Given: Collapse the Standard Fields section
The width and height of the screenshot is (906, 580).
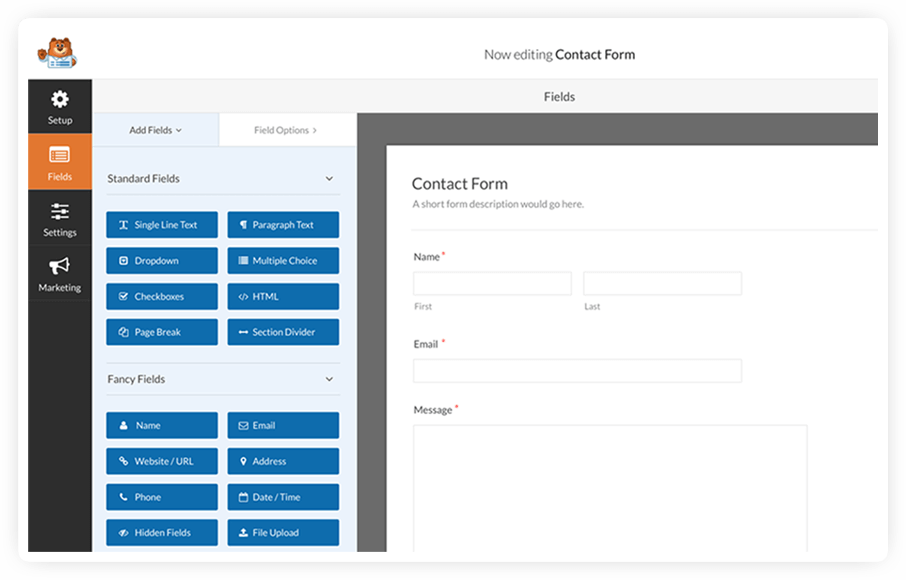Looking at the screenshot, I should click(328, 178).
